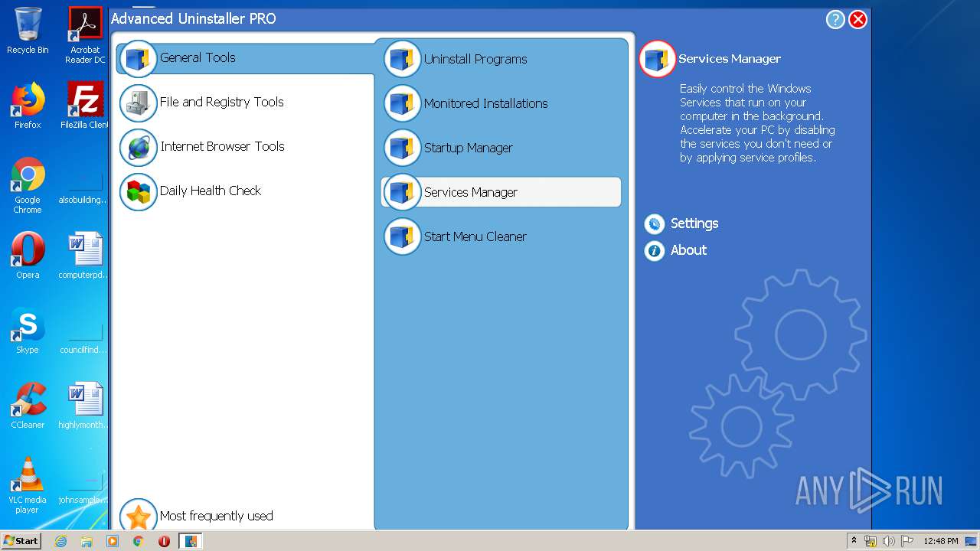Image resolution: width=980 pixels, height=551 pixels.
Task: Click the Settings gear icon
Action: pos(654,223)
